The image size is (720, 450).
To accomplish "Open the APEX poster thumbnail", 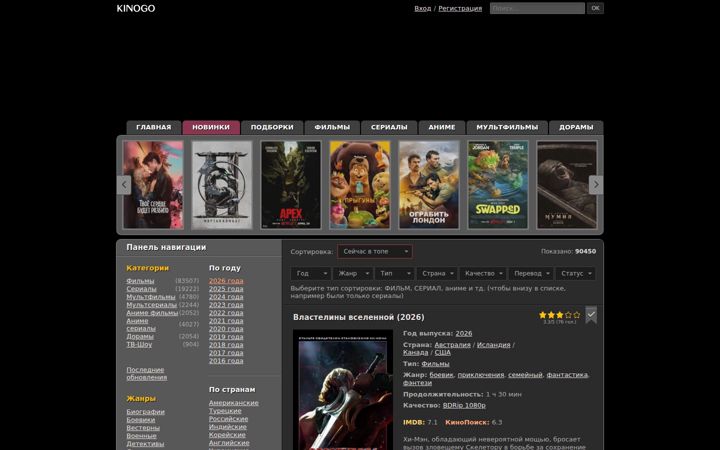I will coord(291,185).
